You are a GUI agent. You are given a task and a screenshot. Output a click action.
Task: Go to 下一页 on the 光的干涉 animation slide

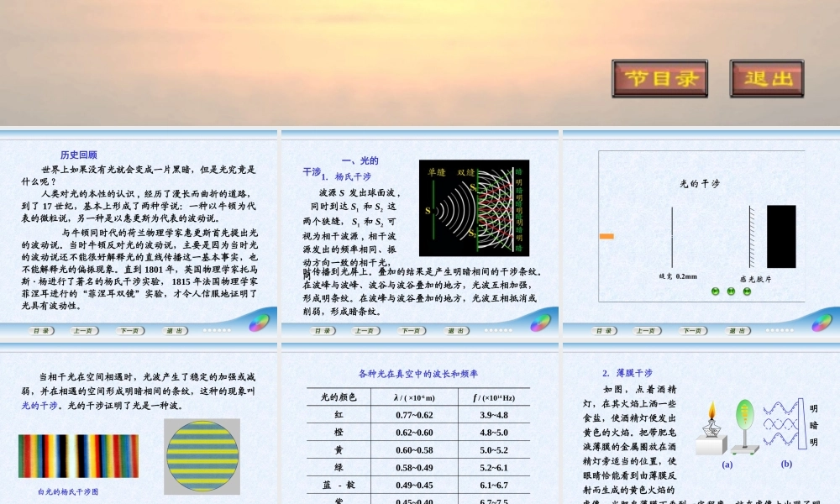[692, 330]
